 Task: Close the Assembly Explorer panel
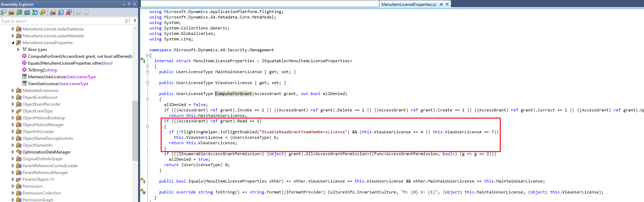click(x=135, y=4)
